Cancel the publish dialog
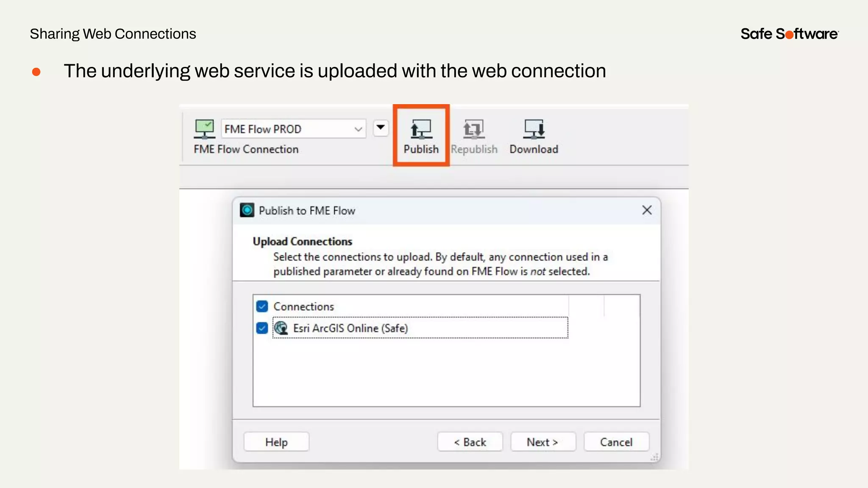Image resolution: width=868 pixels, height=488 pixels. 616,442
